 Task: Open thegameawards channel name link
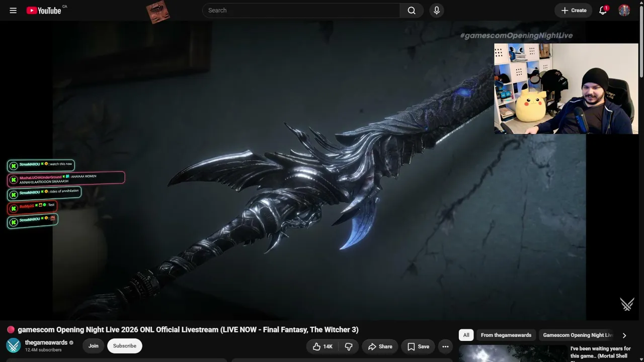click(46, 342)
